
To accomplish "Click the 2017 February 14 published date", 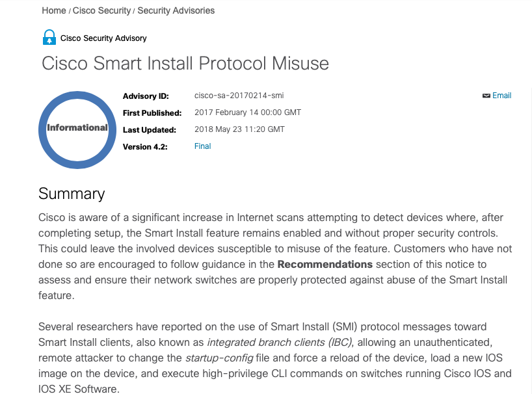I will coord(248,112).
